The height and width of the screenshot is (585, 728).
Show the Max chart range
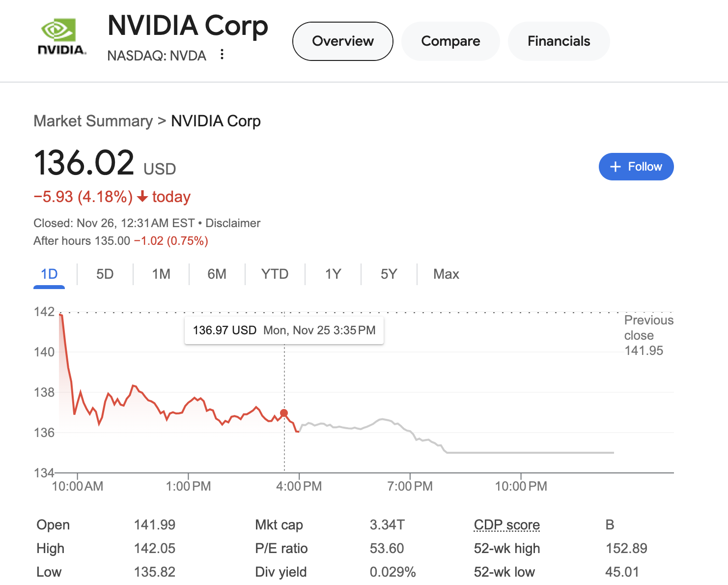446,274
